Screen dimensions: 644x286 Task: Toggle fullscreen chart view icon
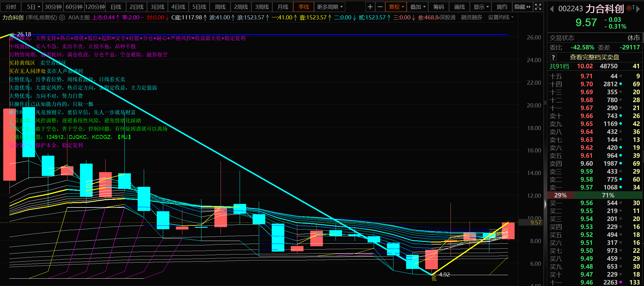[538, 7]
